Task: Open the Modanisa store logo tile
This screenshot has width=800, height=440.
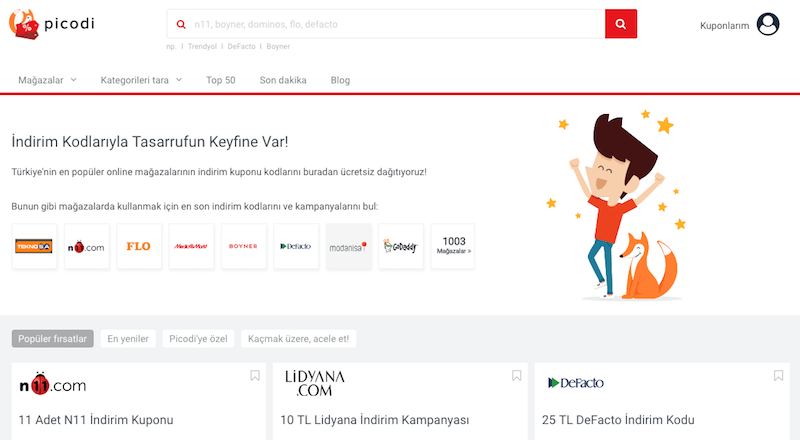Action: pyautogui.click(x=348, y=246)
